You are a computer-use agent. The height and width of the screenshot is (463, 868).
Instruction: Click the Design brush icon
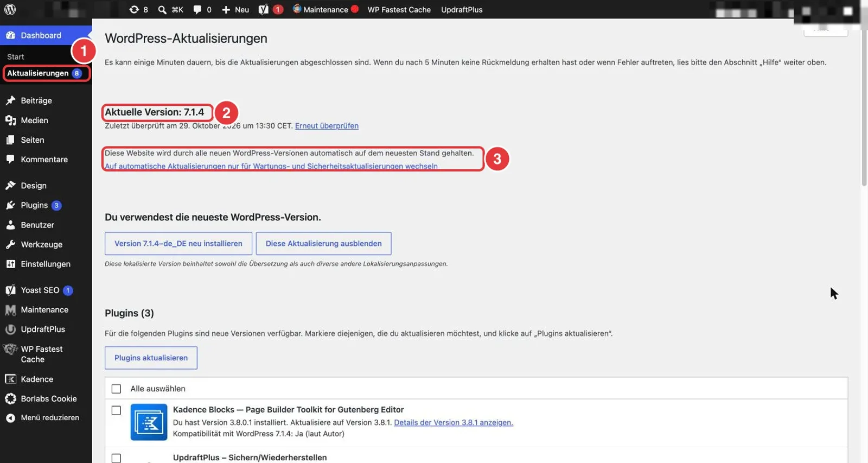pyautogui.click(x=10, y=186)
